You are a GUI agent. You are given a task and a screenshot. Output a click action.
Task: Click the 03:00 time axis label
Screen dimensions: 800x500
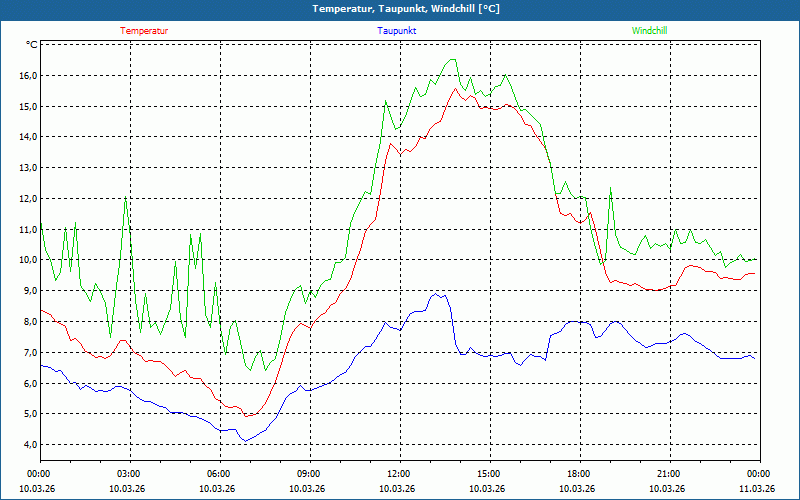[129, 474]
